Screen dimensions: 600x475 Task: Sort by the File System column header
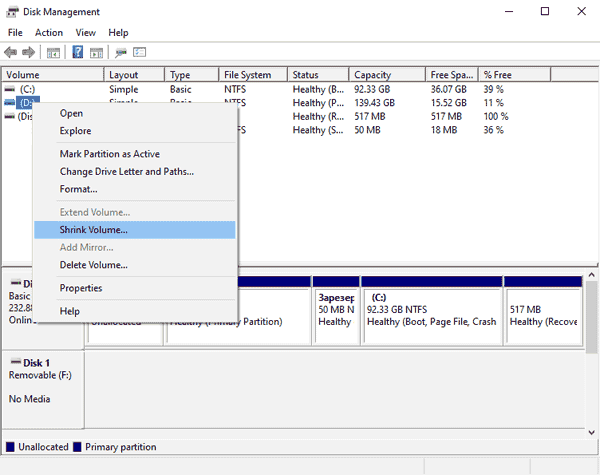pyautogui.click(x=253, y=75)
